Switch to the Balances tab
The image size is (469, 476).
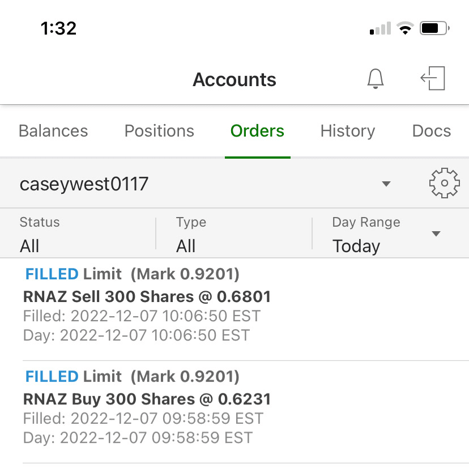(53, 131)
